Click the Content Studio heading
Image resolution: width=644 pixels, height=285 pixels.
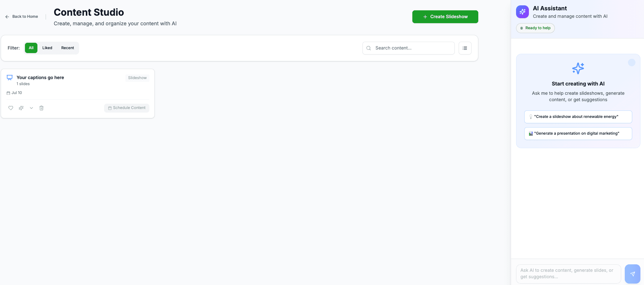click(x=89, y=12)
